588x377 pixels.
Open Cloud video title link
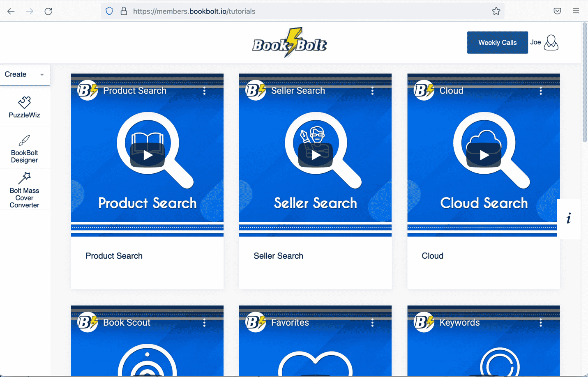451,91
